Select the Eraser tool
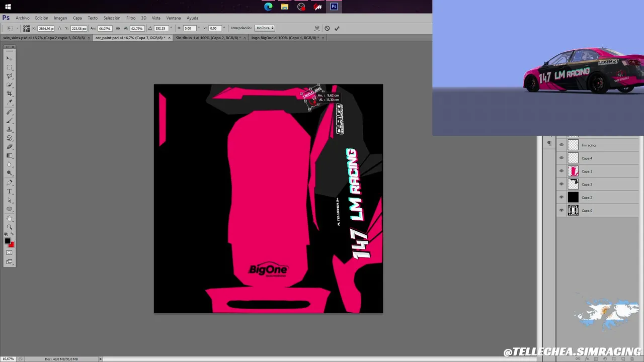The width and height of the screenshot is (644, 362). pyautogui.click(x=10, y=147)
